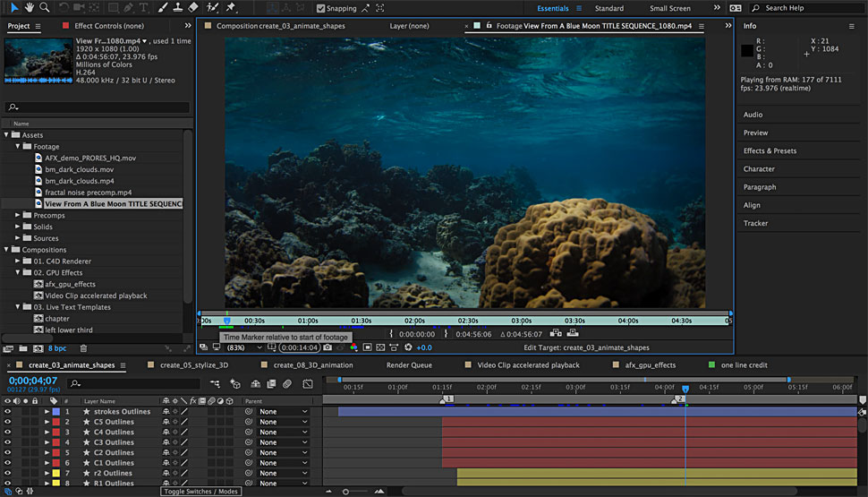Screen dimensions: 868x497
Task: Hide the C2 Outlines layer
Action: [x=8, y=453]
